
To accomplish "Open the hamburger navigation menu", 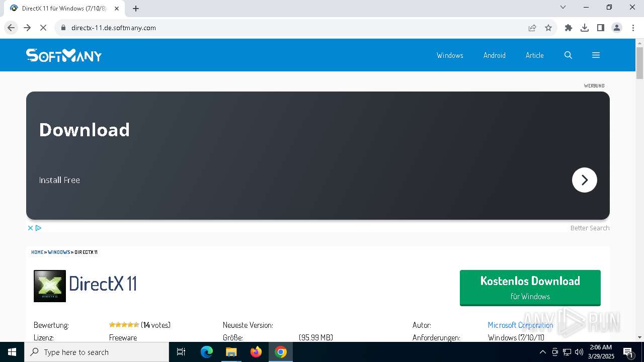I will (x=596, y=55).
